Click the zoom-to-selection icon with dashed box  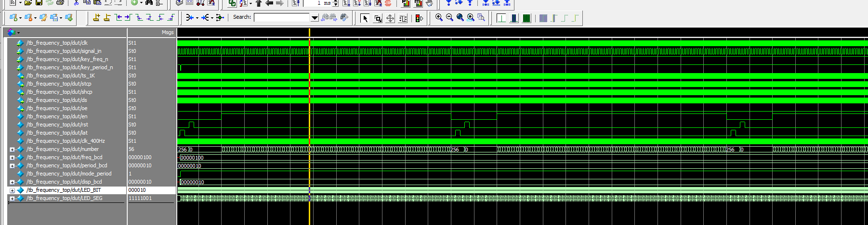481,18
